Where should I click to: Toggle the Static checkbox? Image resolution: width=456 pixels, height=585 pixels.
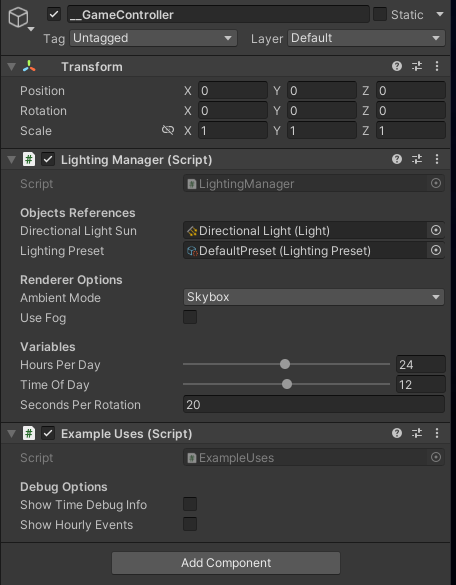380,14
